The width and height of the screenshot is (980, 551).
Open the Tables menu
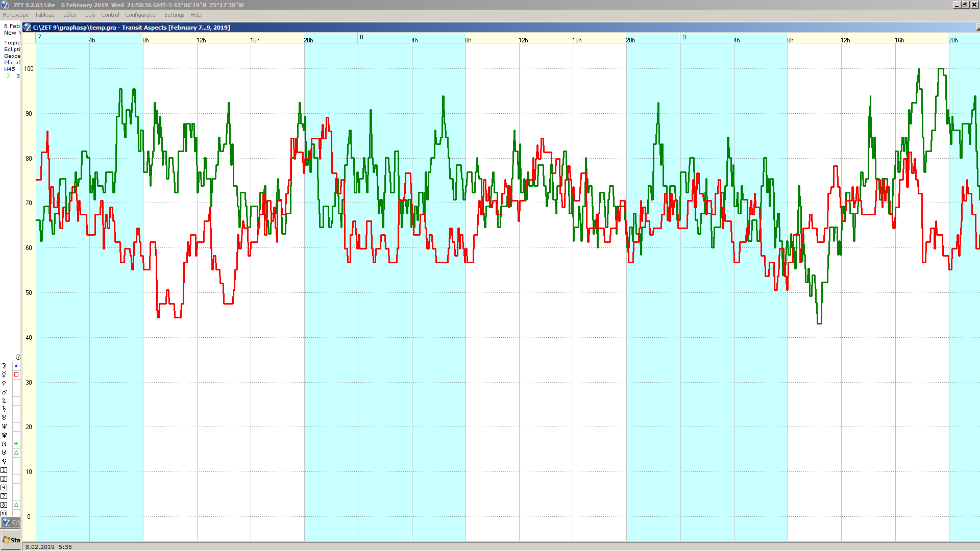point(68,15)
